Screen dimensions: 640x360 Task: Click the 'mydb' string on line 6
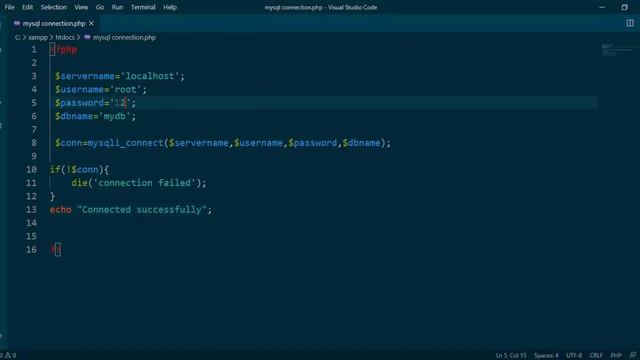click(x=115, y=116)
